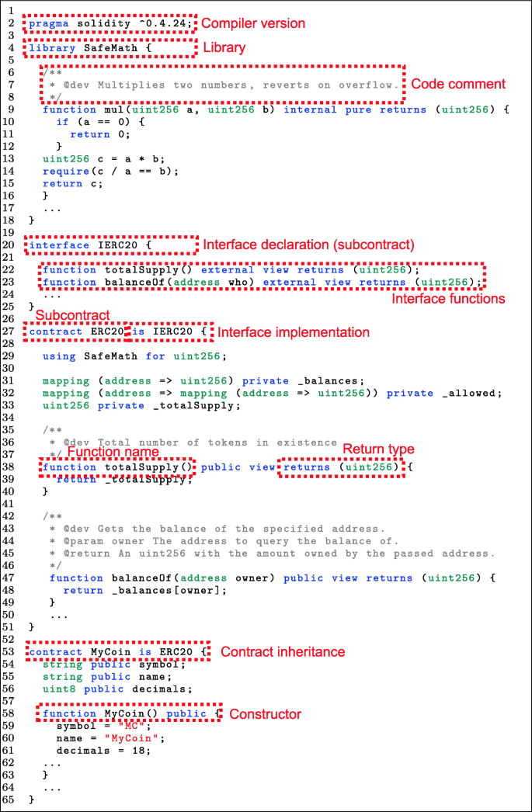
Task: Click comment "@dev Multiplies two numbers, reverts on overflow."
Action: (x=232, y=85)
